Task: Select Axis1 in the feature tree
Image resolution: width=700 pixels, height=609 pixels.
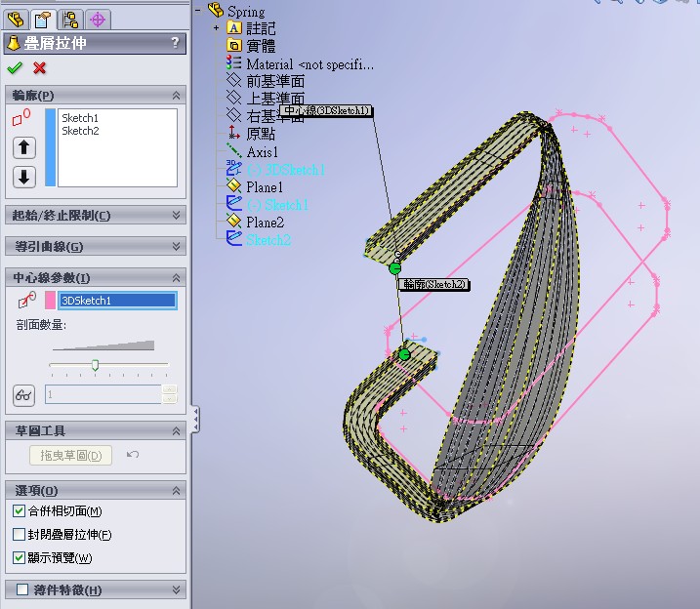Action: tap(263, 151)
